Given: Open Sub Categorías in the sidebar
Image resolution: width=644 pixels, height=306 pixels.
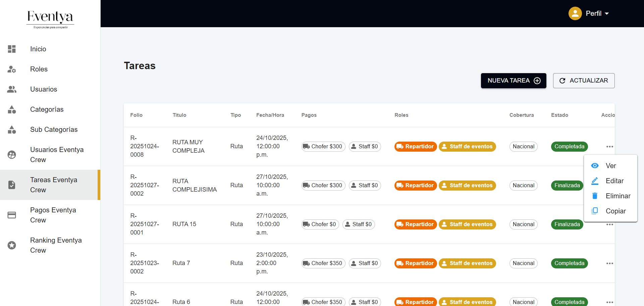Looking at the screenshot, I should pos(54,130).
